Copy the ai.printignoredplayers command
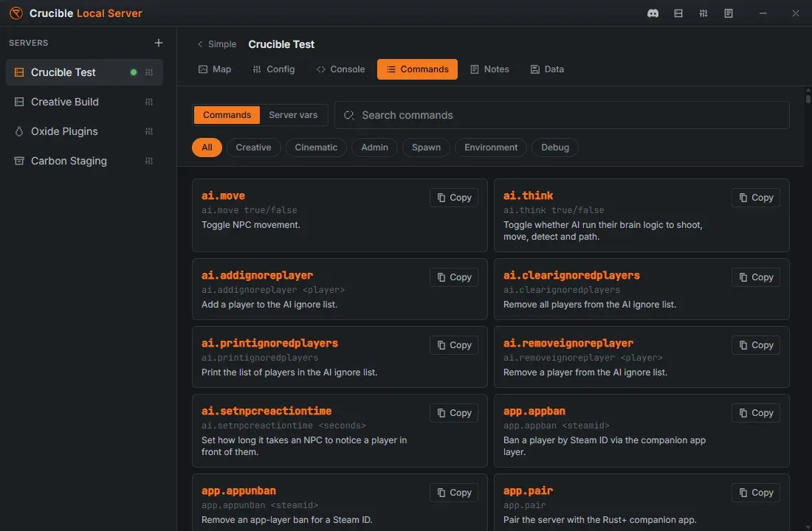 454,345
